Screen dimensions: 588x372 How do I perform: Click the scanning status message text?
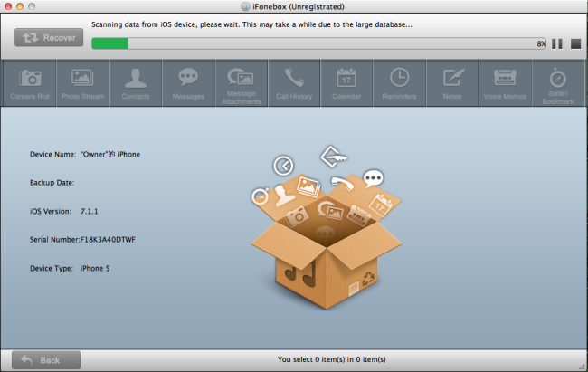[251, 24]
